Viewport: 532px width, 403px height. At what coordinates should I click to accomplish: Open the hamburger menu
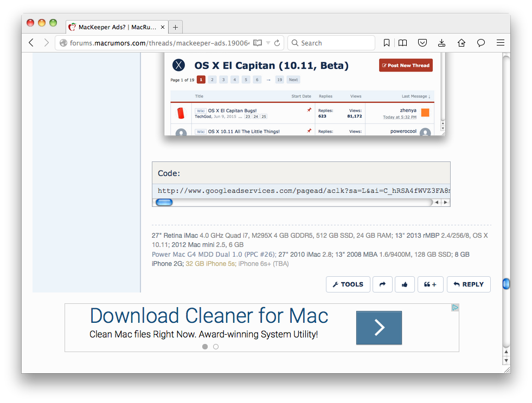[501, 43]
